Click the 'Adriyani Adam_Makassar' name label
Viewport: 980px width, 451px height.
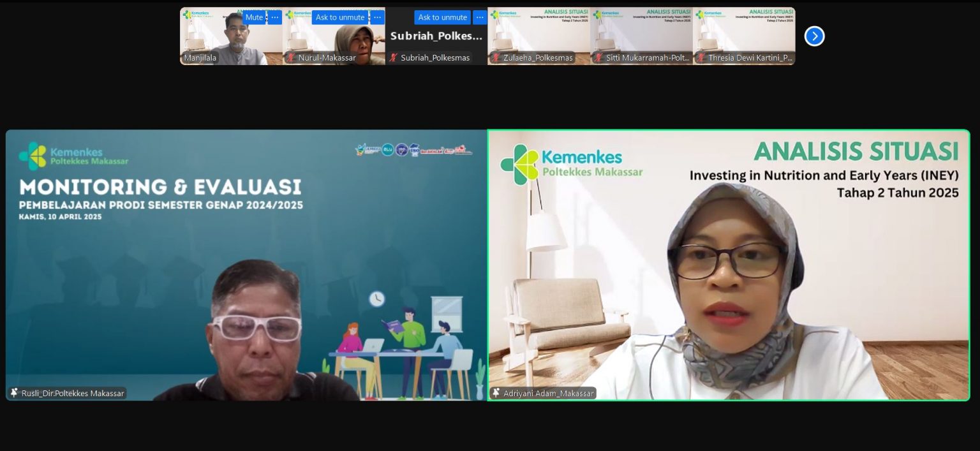point(548,393)
